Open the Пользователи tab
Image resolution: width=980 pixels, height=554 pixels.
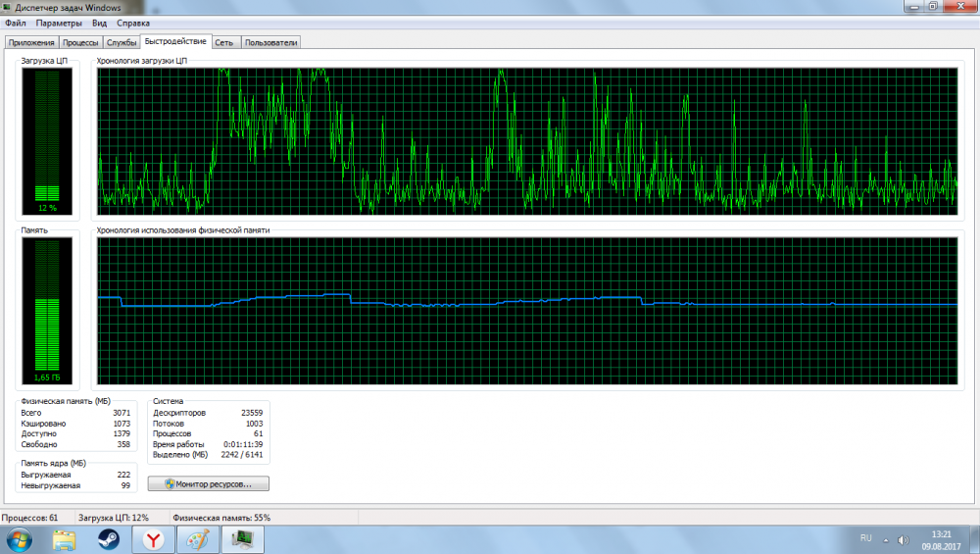(270, 42)
